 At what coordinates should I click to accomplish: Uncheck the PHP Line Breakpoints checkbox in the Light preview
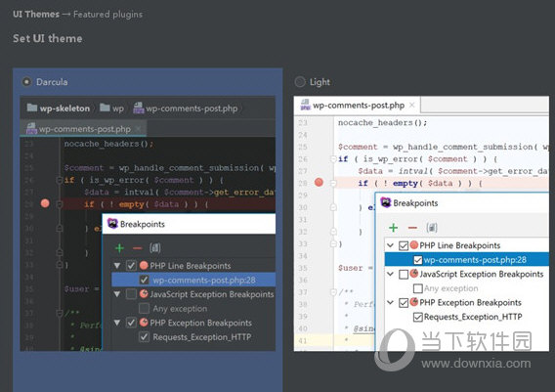[x=404, y=245]
